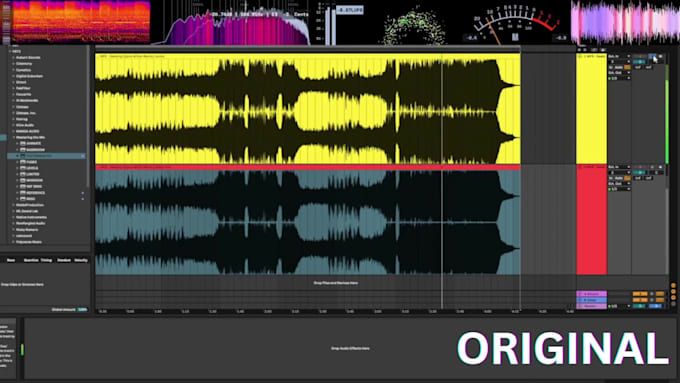Screen dimensions: 680x383
Task: Adjust the red track's teal volume field
Action: coord(639,172)
